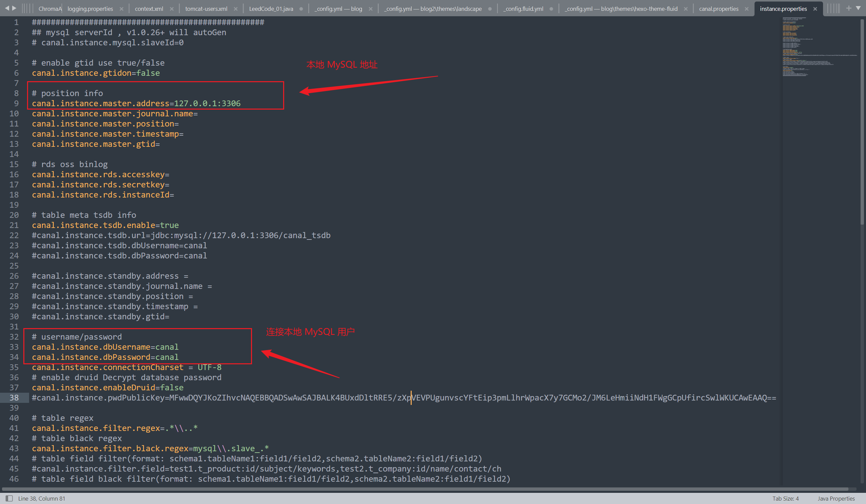Switch to the canal.properties tab
Image resolution: width=866 pixels, height=504 pixels.
coord(719,9)
